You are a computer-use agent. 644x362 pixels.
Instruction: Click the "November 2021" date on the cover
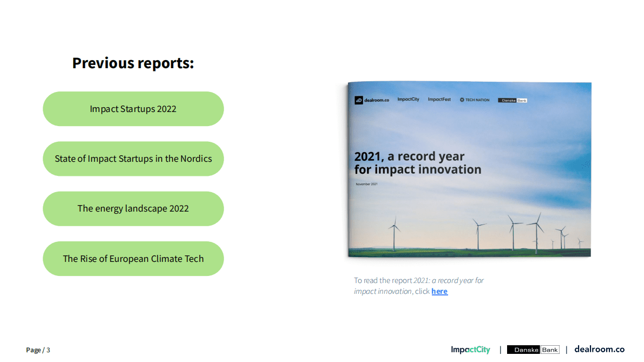tap(367, 185)
